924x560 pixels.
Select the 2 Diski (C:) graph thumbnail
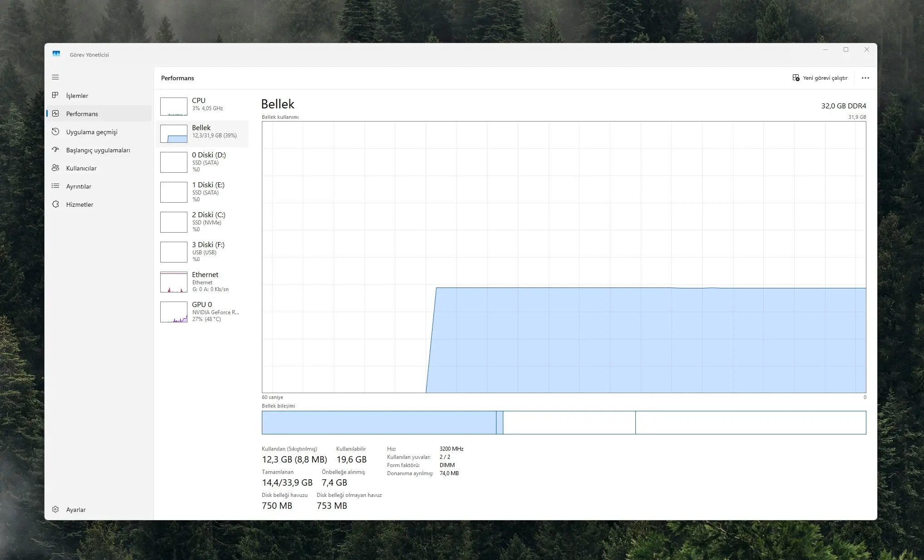pyautogui.click(x=174, y=222)
